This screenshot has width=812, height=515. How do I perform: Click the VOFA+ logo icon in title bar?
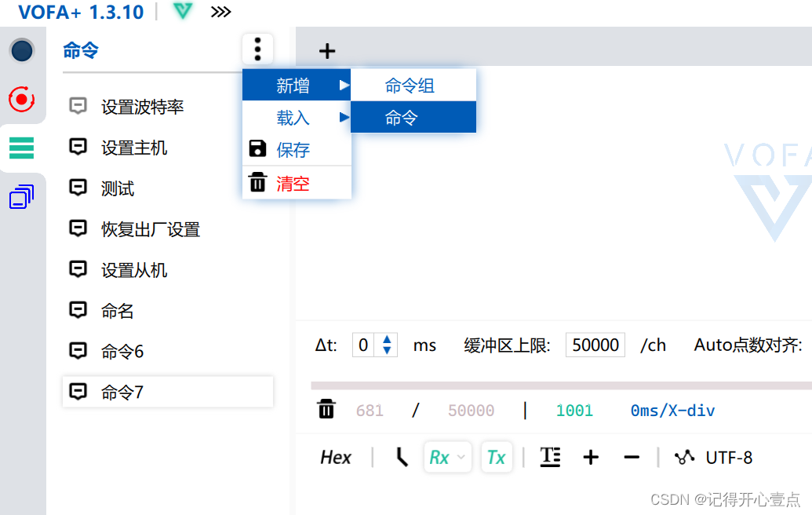pyautogui.click(x=181, y=12)
